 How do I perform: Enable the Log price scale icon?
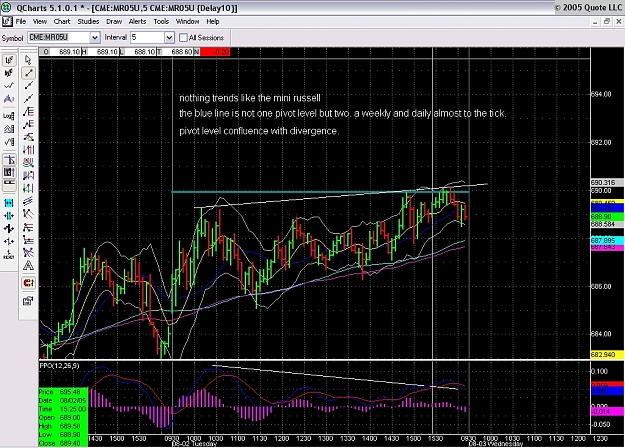[x=9, y=116]
